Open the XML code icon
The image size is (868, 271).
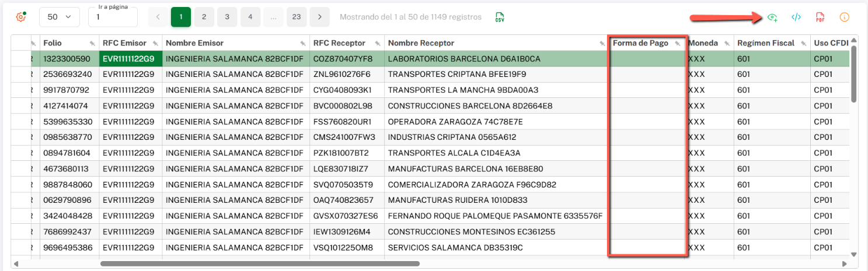pyautogui.click(x=796, y=17)
